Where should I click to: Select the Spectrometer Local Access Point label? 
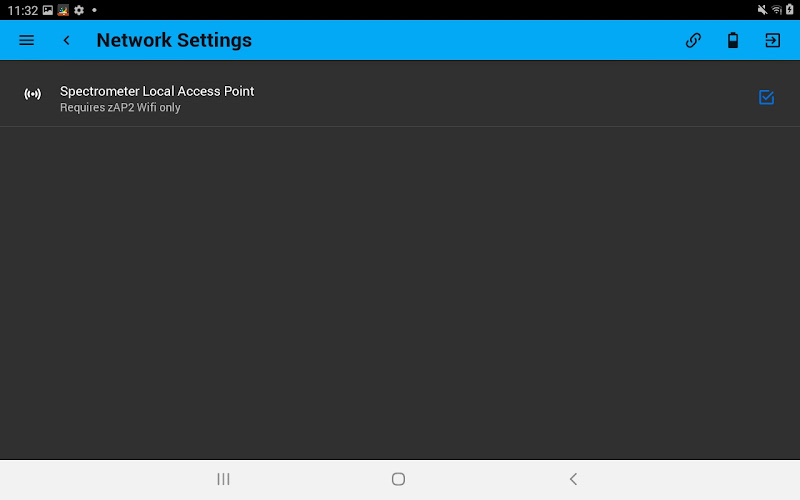pos(157,91)
